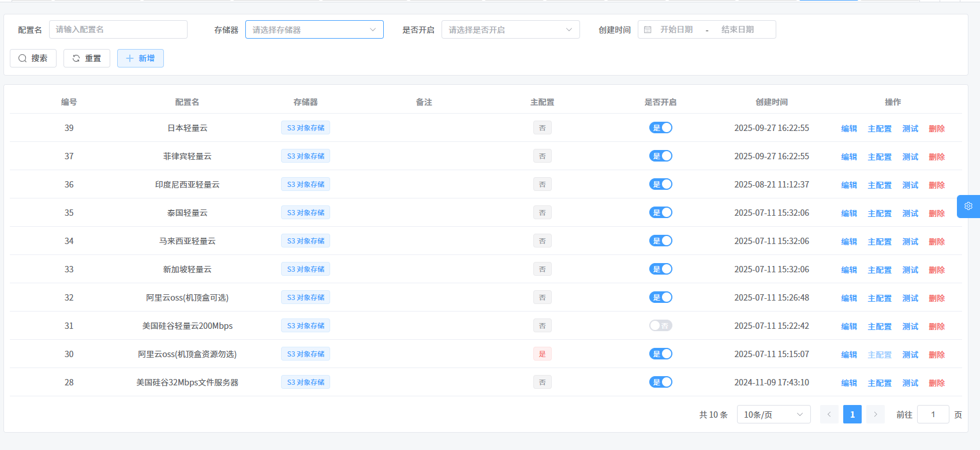Click the timestamp 2024-11-09 17:43:10
This screenshot has height=450, width=980.
pos(772,382)
